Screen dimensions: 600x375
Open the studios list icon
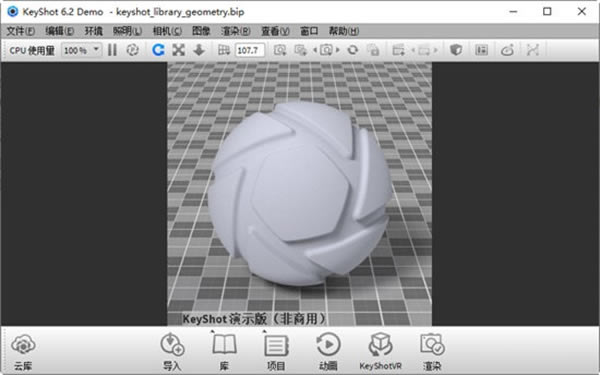(424, 50)
